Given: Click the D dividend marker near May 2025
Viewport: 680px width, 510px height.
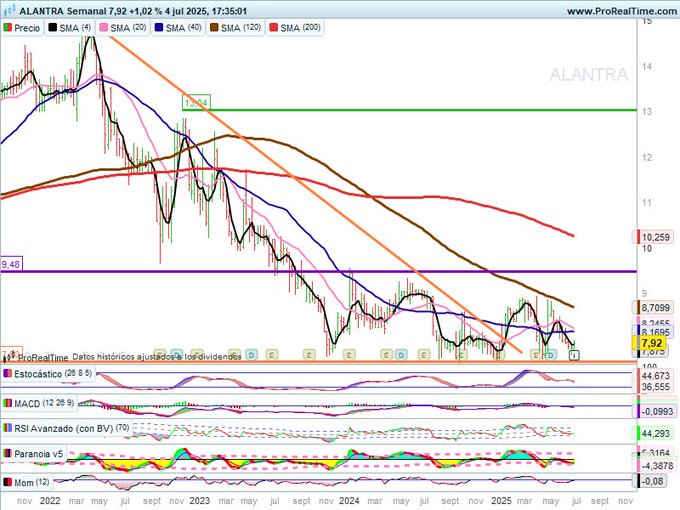Looking at the screenshot, I should pyautogui.click(x=550, y=355).
